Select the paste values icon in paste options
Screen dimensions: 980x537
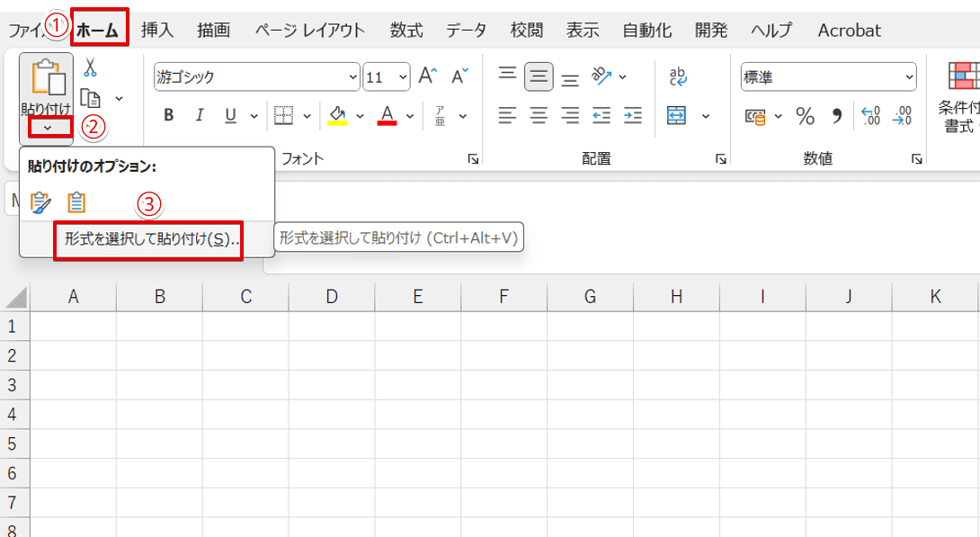[77, 202]
